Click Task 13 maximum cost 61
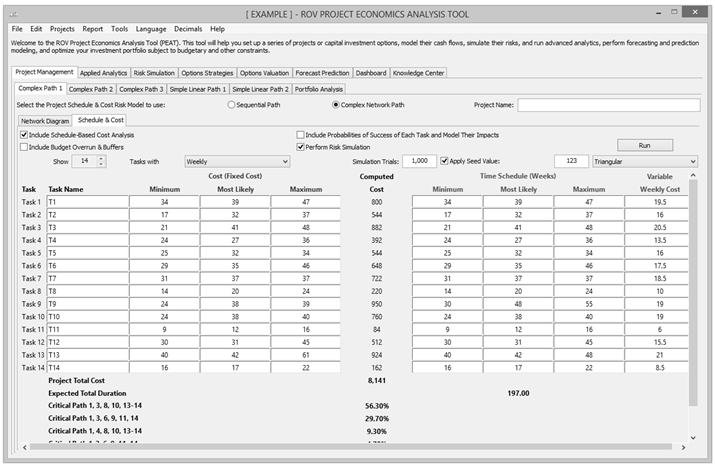 tap(306, 355)
